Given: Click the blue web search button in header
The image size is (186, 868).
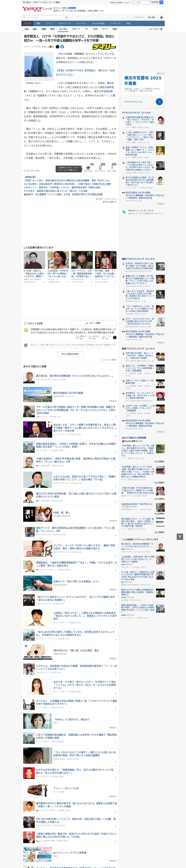Looking at the screenshot, I should point(161,2).
